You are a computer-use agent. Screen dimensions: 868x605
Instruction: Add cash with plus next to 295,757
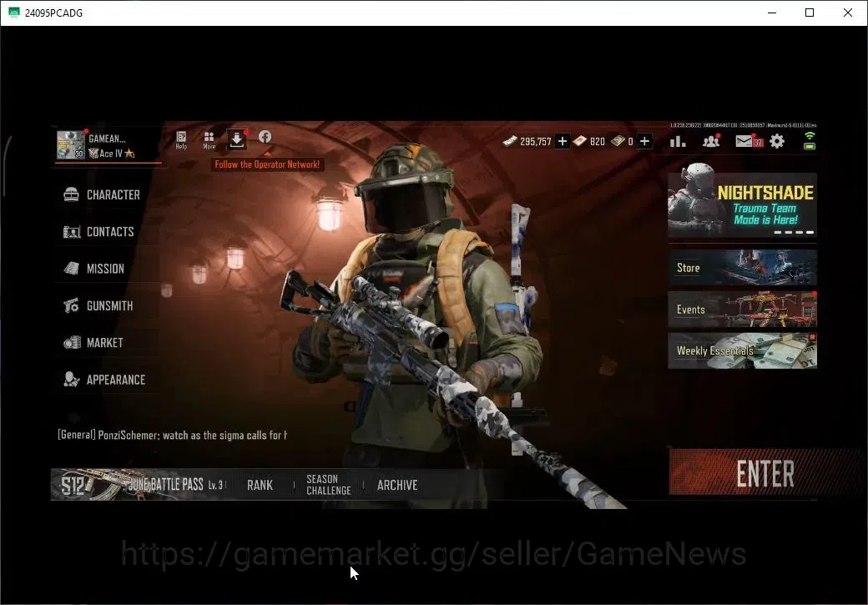click(563, 141)
